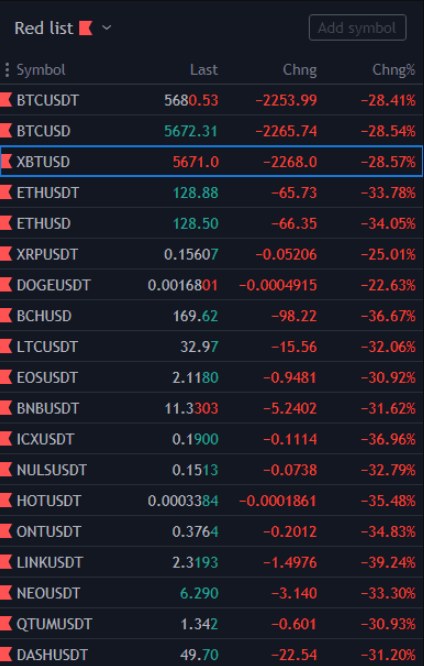Viewport: 424px width, 666px height.
Task: Toggle the red flag on XBTUSD row
Action: pos(6,161)
